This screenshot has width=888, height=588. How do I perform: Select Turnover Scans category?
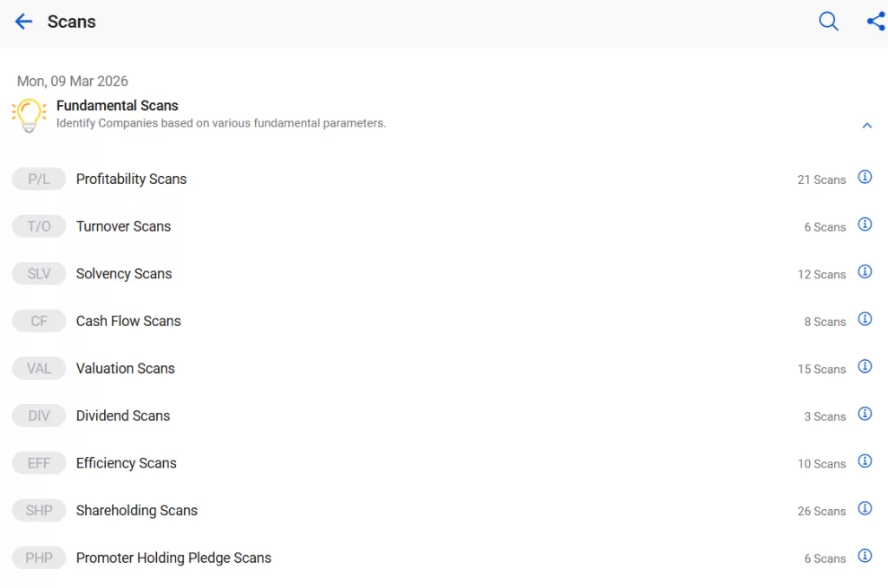tap(123, 226)
